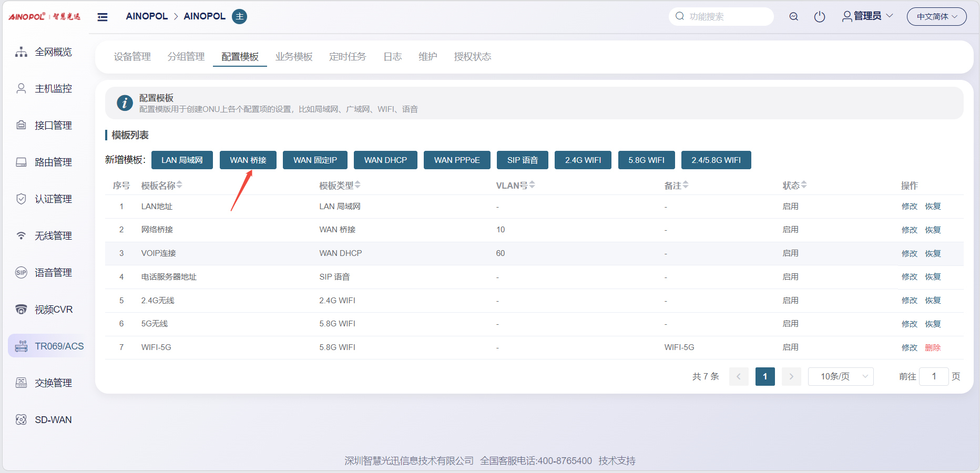Click the magnifier icon beside the search box
Image resolution: width=980 pixels, height=473 pixels.
pyautogui.click(x=793, y=17)
